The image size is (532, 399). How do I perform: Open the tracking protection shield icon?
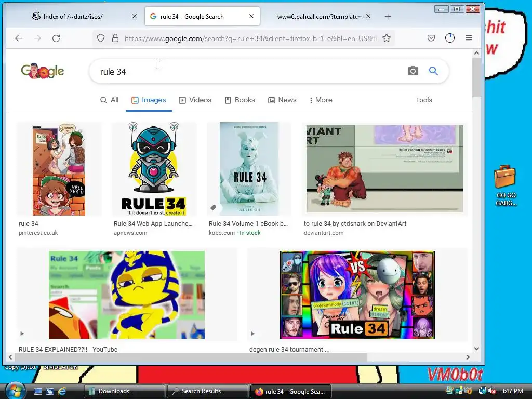pos(101,38)
